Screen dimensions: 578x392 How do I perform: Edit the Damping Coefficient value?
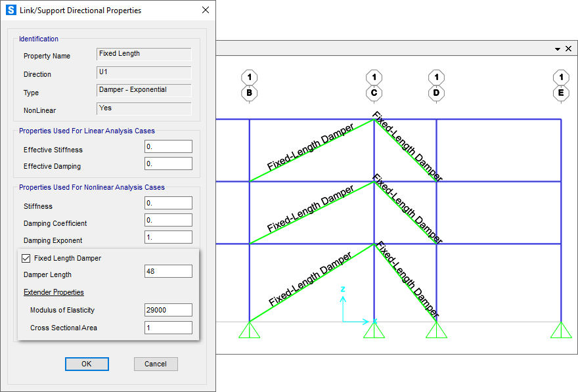[167, 220]
